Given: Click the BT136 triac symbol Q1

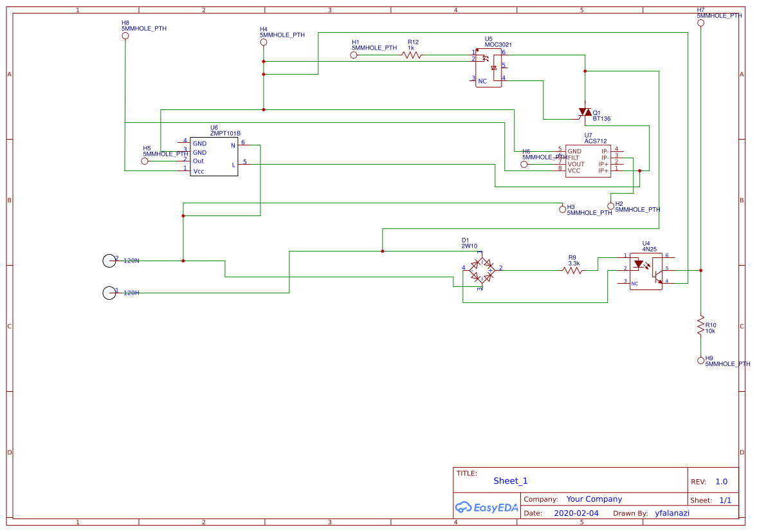Looking at the screenshot, I should (584, 112).
